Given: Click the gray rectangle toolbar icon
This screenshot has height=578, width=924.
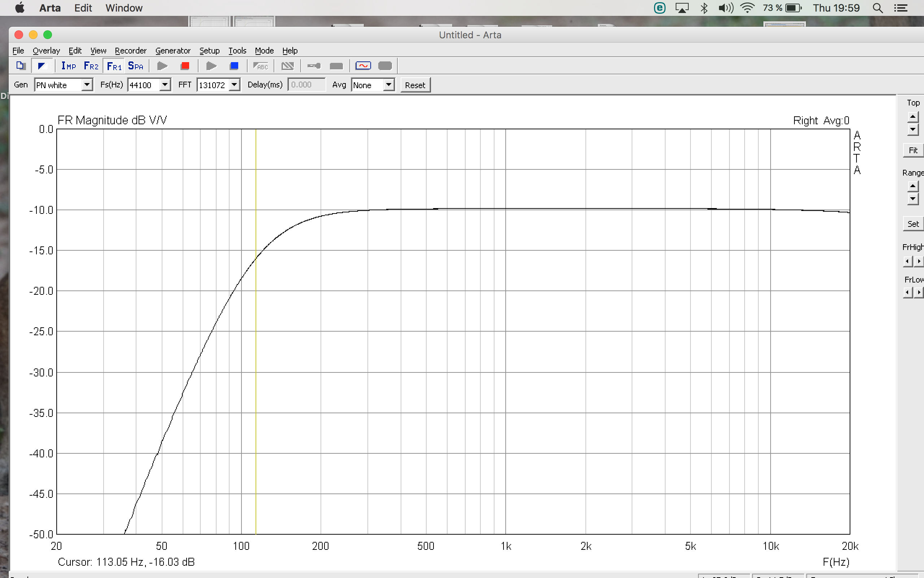Looking at the screenshot, I should click(x=336, y=66).
